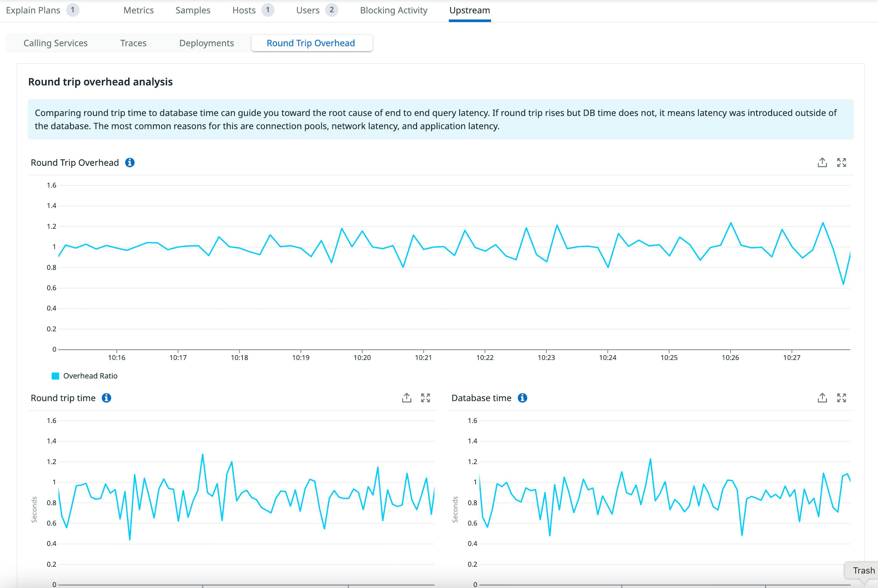Select the Hosts tab

(x=244, y=10)
